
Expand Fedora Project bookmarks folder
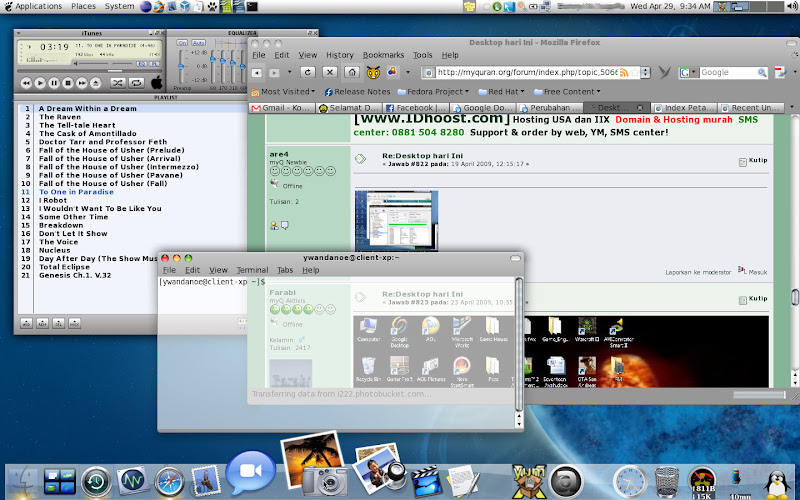point(433,92)
